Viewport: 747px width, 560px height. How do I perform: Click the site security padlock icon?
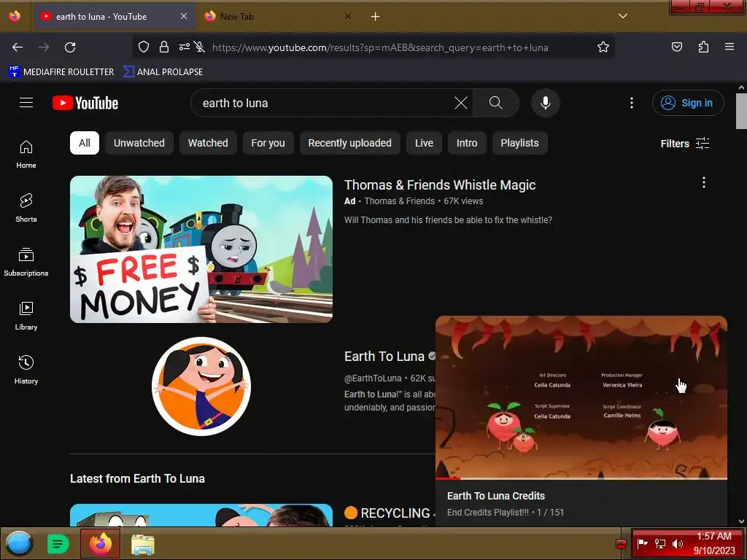point(164,47)
